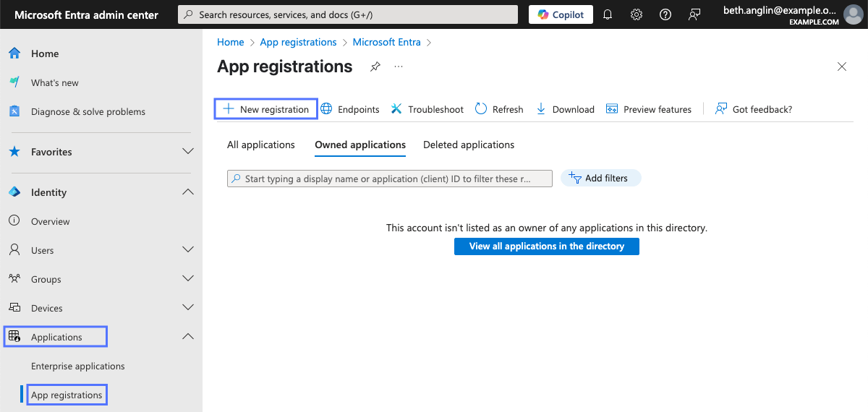This screenshot has height=412, width=868.
Task: Collapse the Identity section chevron
Action: pyautogui.click(x=188, y=192)
